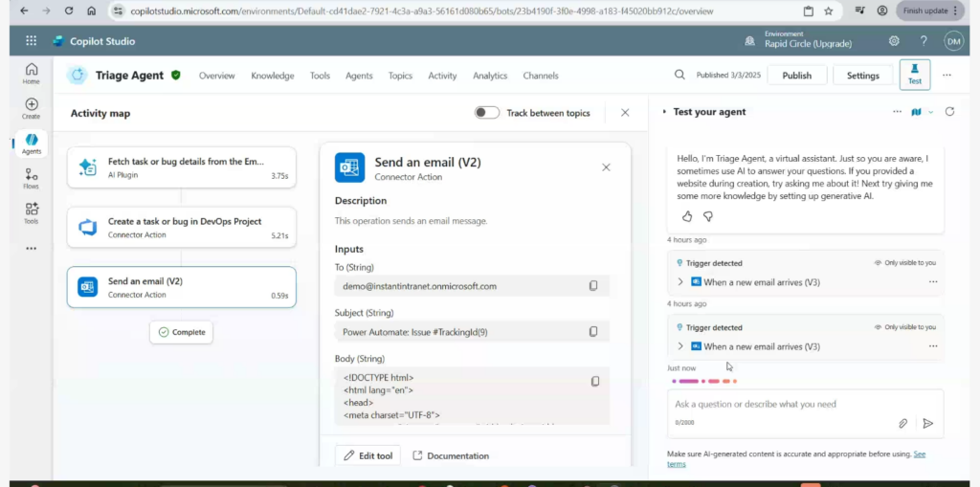Open browser home page icon
The image size is (980, 487).
(x=91, y=11)
